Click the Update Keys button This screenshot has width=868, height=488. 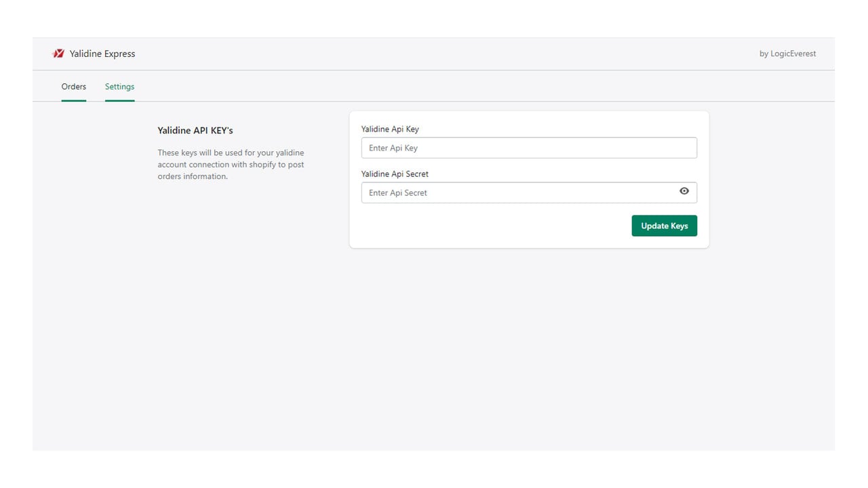coord(665,226)
